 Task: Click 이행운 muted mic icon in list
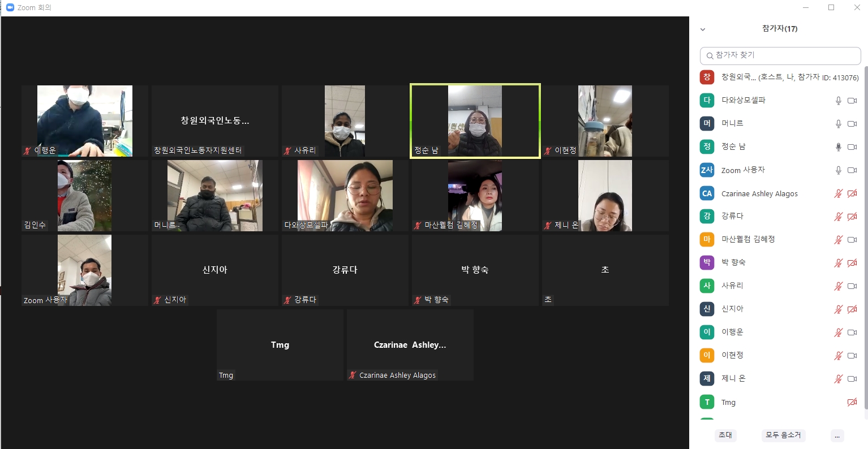(x=839, y=333)
